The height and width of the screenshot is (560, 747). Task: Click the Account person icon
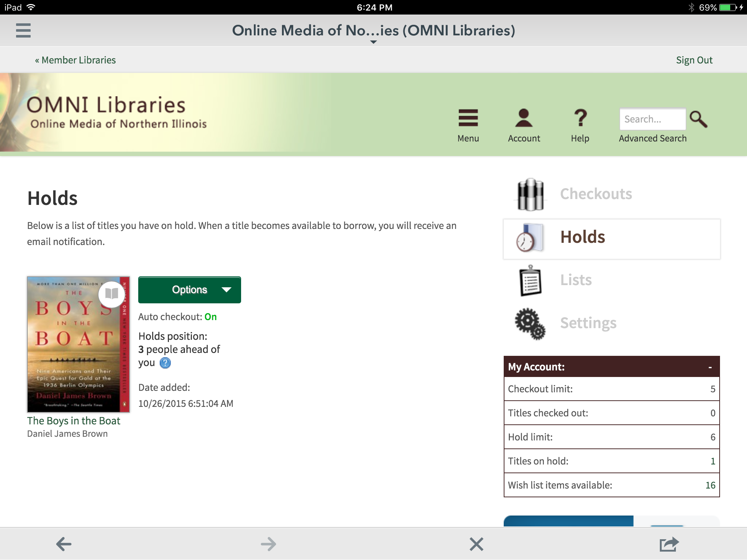pyautogui.click(x=524, y=118)
